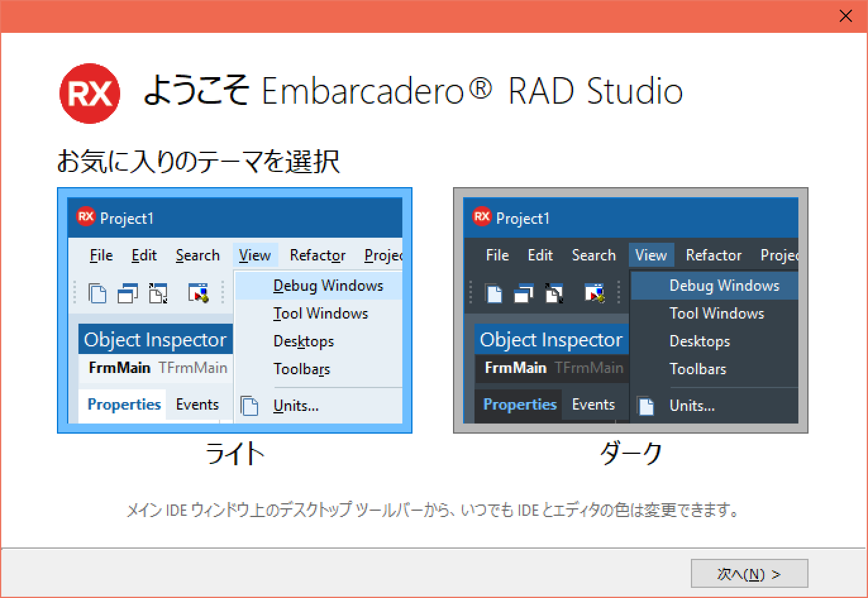The height and width of the screenshot is (598, 868).
Task: Click the お気に入りのテーマを選択 heading
Action: [x=199, y=161]
